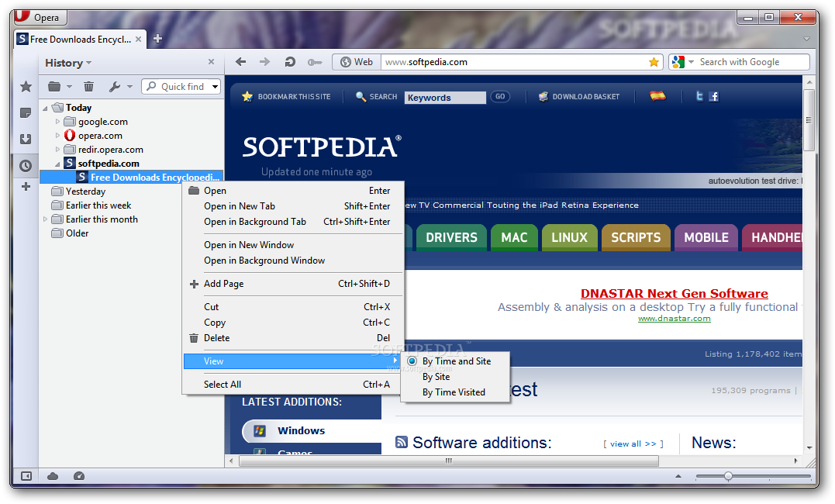Screen dimensions: 835x504
Task: Click the Keywords search field
Action: [445, 98]
